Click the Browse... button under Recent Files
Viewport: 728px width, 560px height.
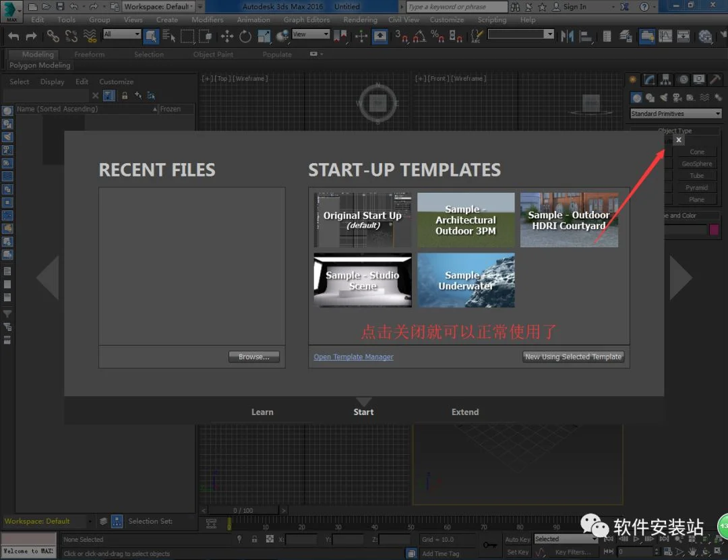254,356
